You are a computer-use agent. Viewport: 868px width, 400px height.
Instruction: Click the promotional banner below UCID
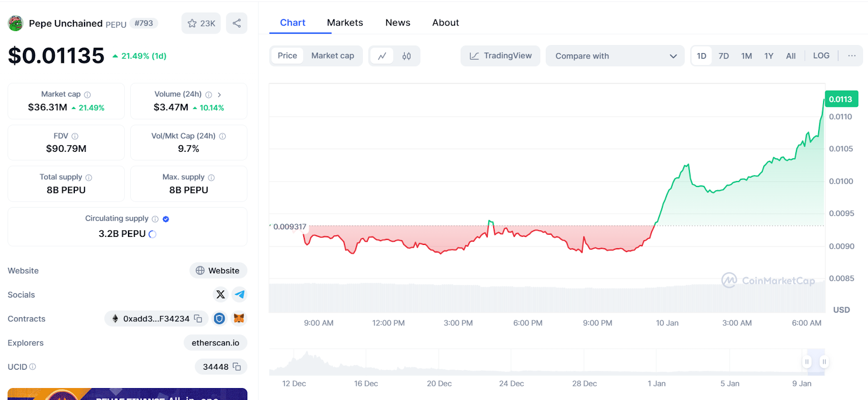[x=127, y=394]
